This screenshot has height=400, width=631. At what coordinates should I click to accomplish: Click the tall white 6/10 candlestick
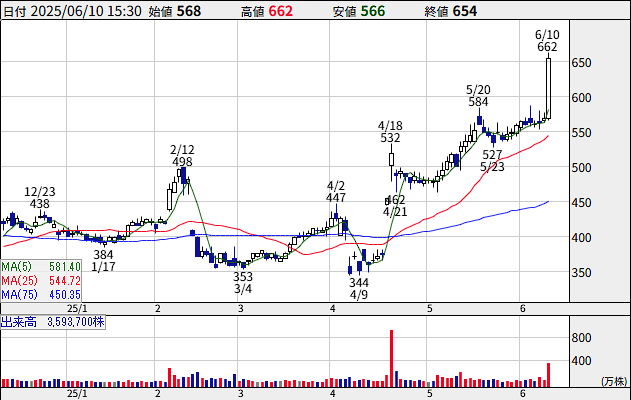click(x=548, y=89)
